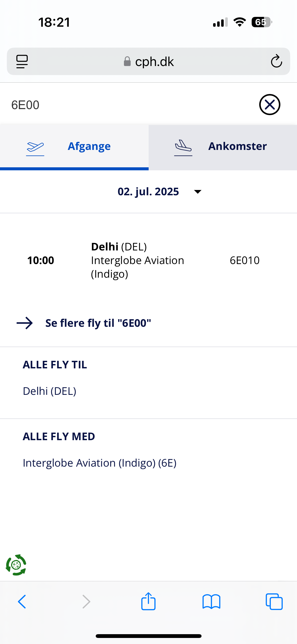Image resolution: width=297 pixels, height=644 pixels.
Task: Click "Se flere fly til 6E00" link
Action: click(98, 323)
